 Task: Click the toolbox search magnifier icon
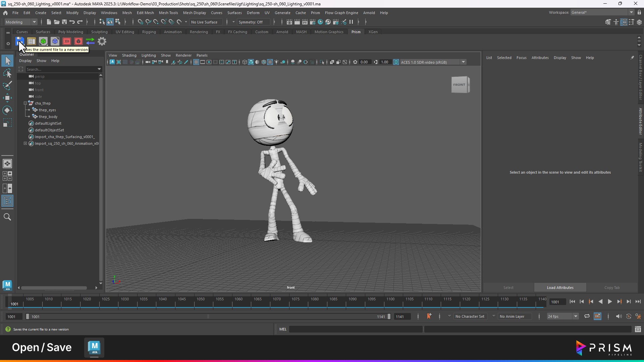[7, 217]
